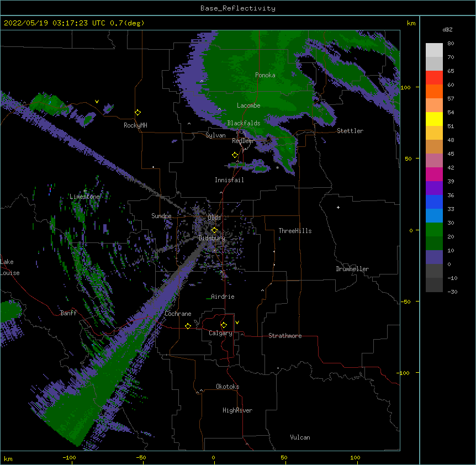Click the Lacombe city label
Image resolution: width=476 pixels, height=465 pixels.
[x=248, y=105]
